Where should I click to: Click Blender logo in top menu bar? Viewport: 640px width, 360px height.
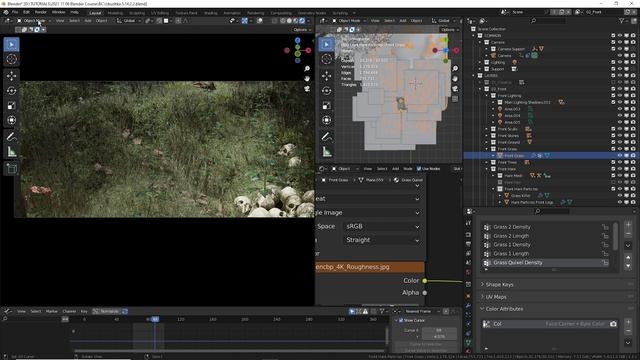click(6, 12)
